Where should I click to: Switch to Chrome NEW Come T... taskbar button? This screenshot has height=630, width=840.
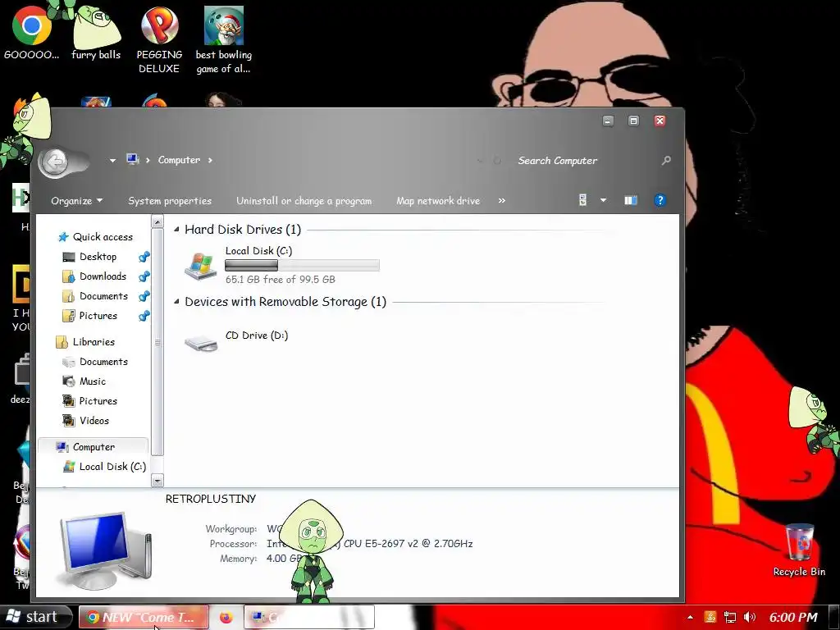144,617
